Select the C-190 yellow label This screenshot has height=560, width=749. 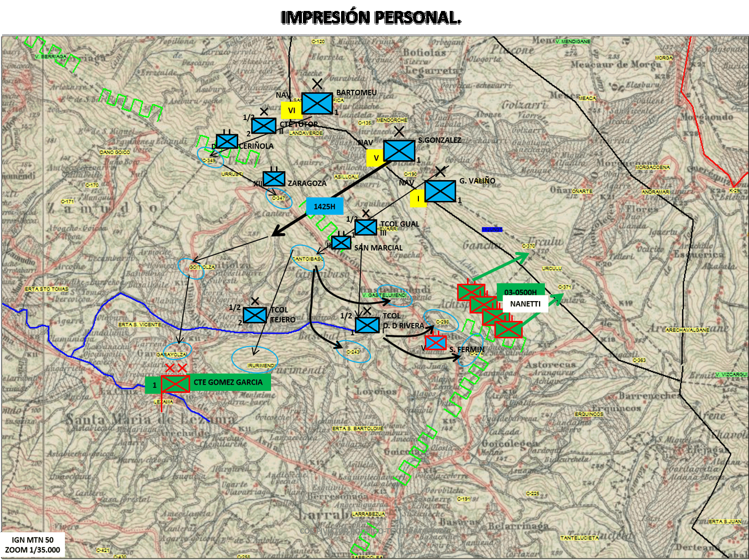(411, 174)
